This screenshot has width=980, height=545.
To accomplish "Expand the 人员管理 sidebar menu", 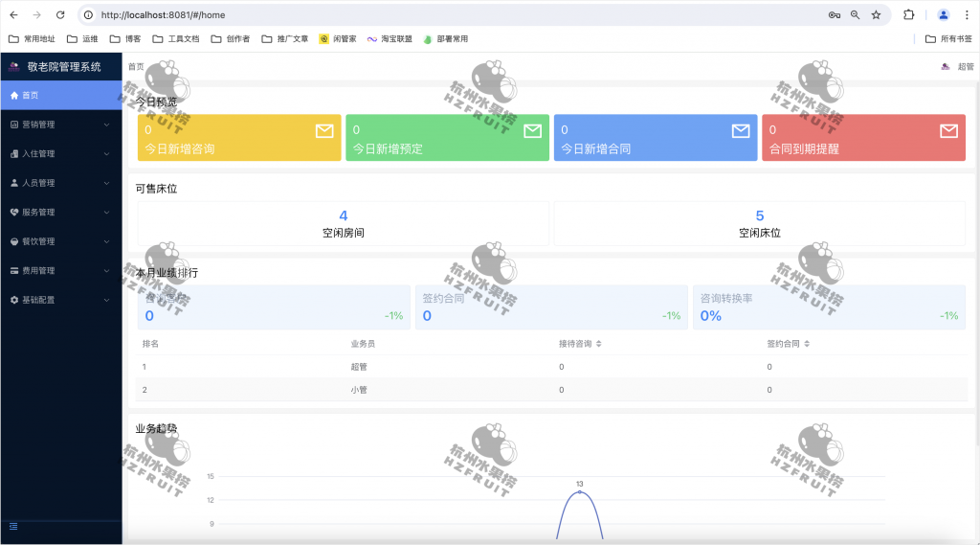I will click(x=61, y=183).
